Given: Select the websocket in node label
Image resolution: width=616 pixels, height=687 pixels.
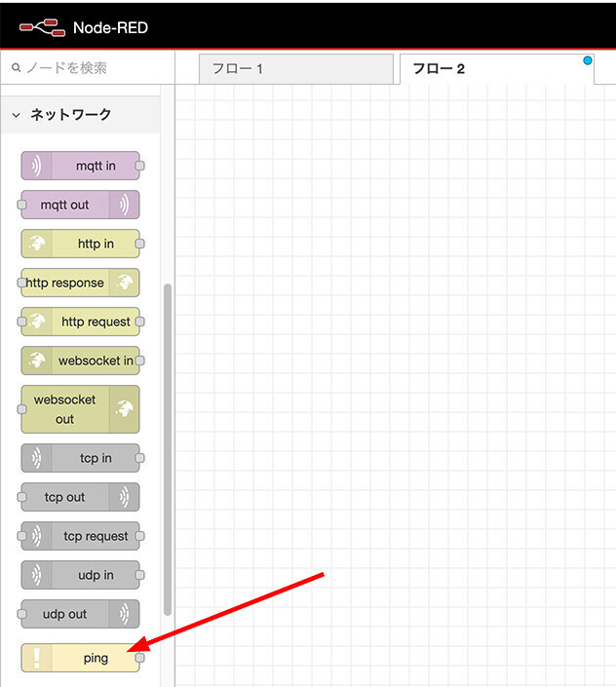Looking at the screenshot, I should coord(96,361).
